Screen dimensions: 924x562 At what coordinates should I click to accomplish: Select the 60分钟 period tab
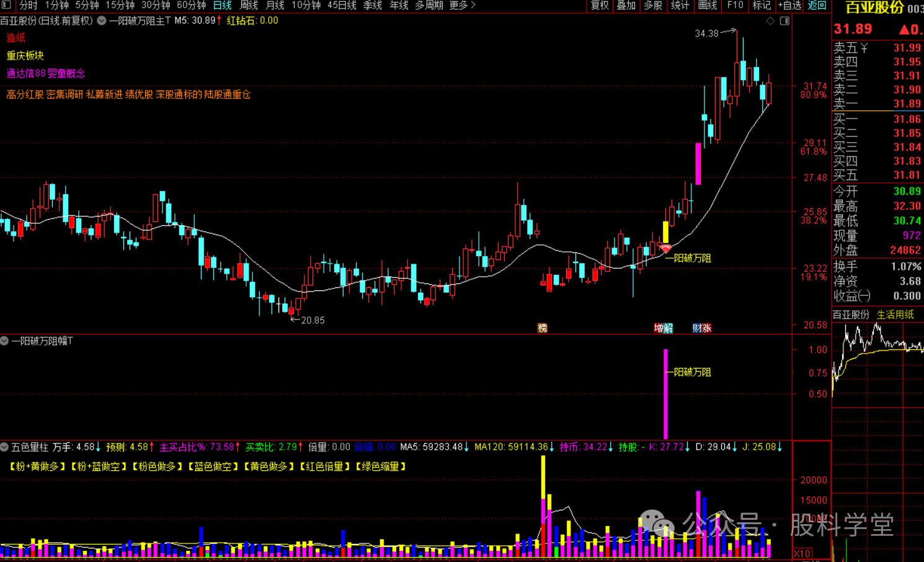tap(191, 6)
